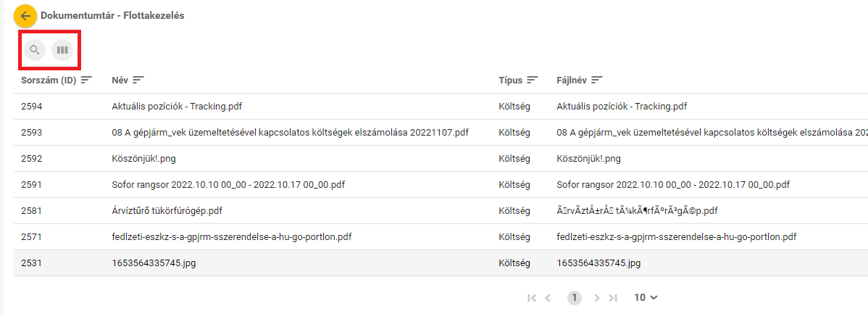
Task: Sort by the Sorszám (ID) column icon
Action: (86, 79)
